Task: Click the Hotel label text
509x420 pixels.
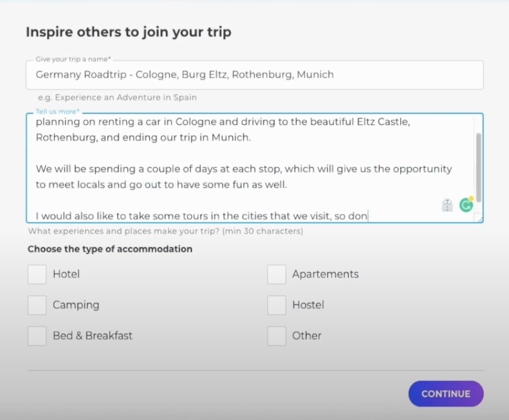Action: pyautogui.click(x=66, y=274)
